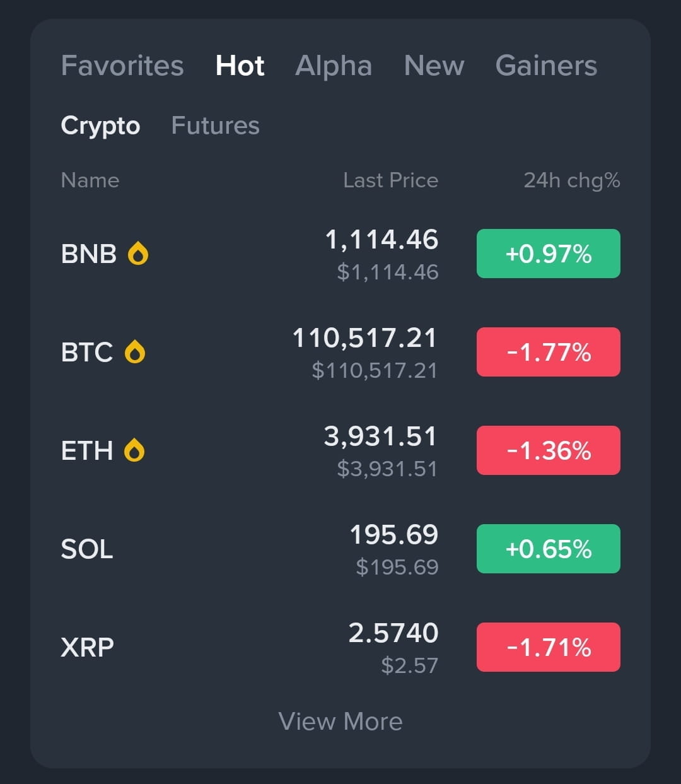Screen dimensions: 681x784
Task: Go to the New tab
Action: pos(434,66)
